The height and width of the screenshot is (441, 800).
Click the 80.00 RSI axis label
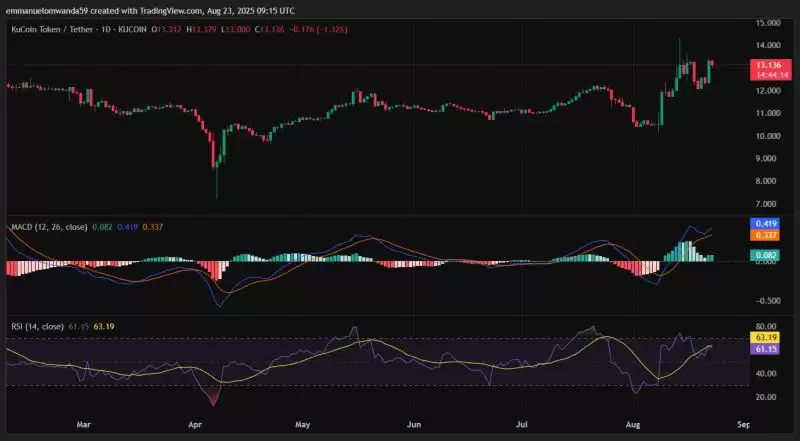coord(768,327)
